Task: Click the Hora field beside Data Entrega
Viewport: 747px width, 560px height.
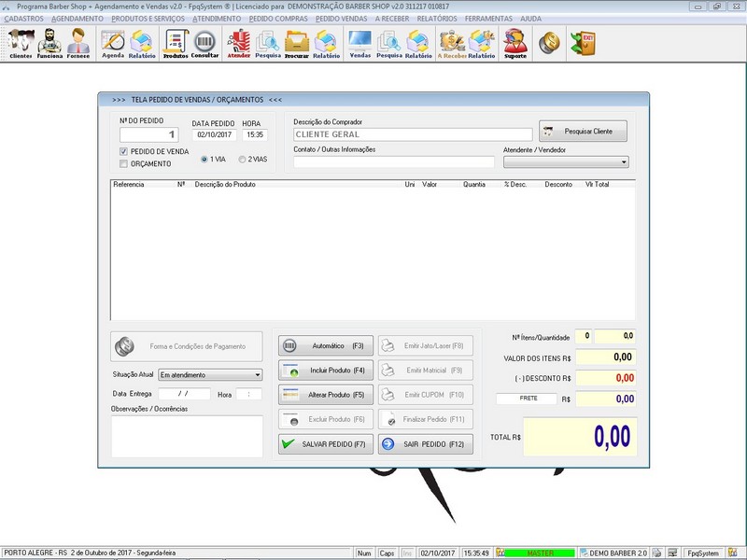Action: click(248, 394)
